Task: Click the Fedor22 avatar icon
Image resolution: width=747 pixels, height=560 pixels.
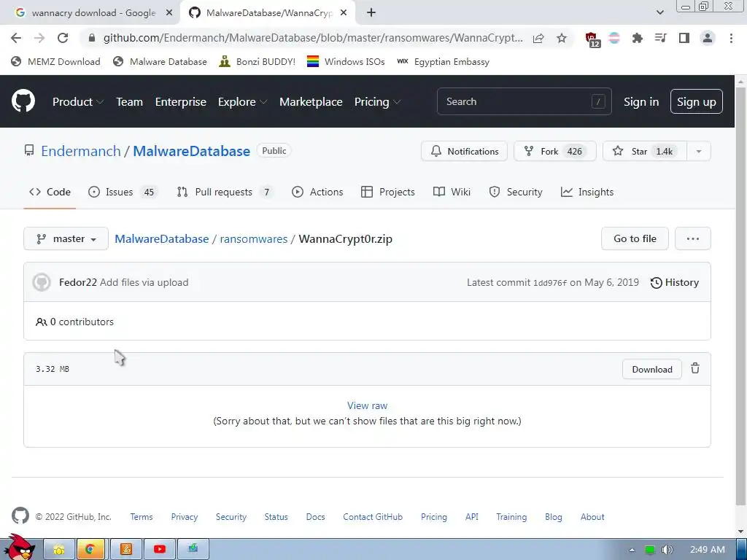Action: pos(42,282)
